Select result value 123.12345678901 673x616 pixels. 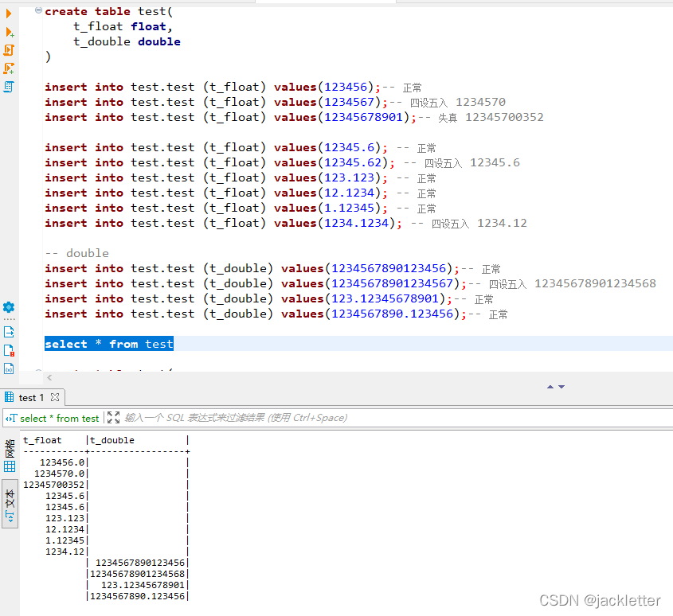tap(143, 585)
